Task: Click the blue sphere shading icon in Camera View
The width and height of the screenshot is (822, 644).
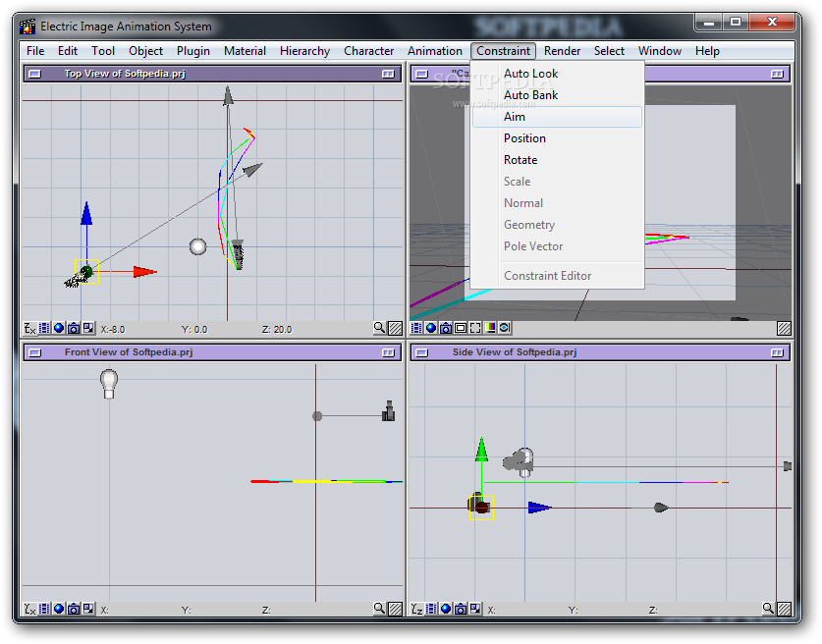Action: 431,328
